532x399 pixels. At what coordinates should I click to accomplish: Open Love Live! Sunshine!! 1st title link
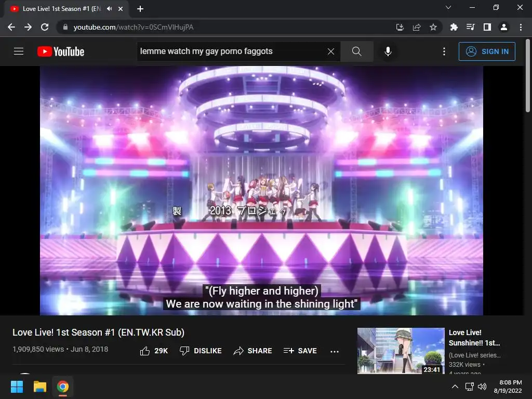pos(474,338)
